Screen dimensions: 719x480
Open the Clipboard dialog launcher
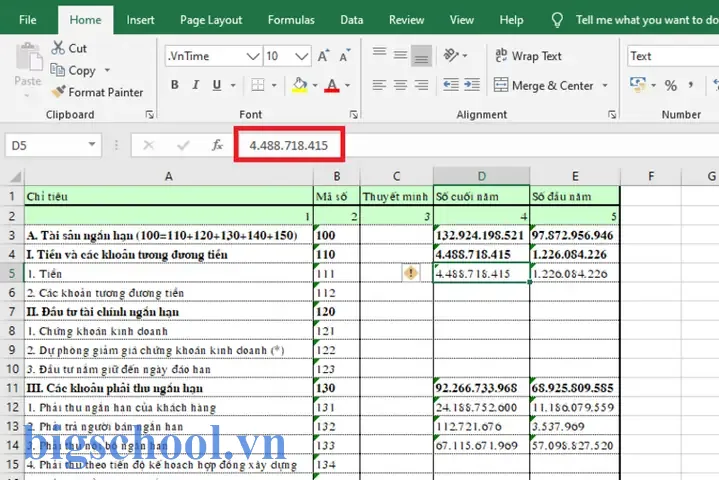149,115
